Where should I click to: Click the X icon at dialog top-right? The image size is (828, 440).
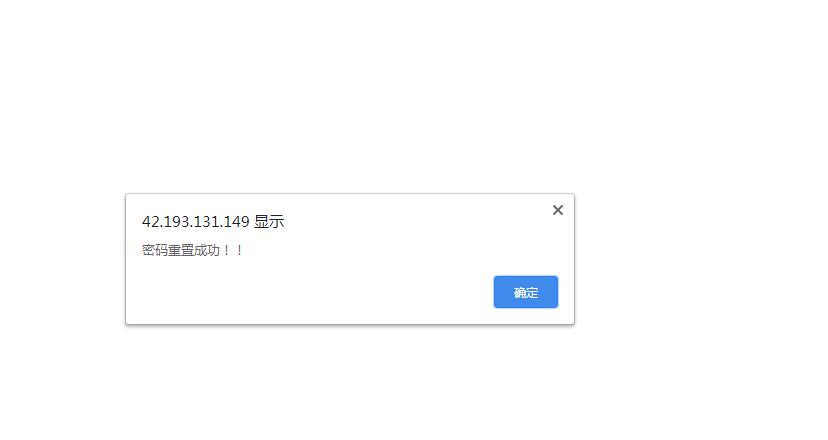pyautogui.click(x=558, y=210)
